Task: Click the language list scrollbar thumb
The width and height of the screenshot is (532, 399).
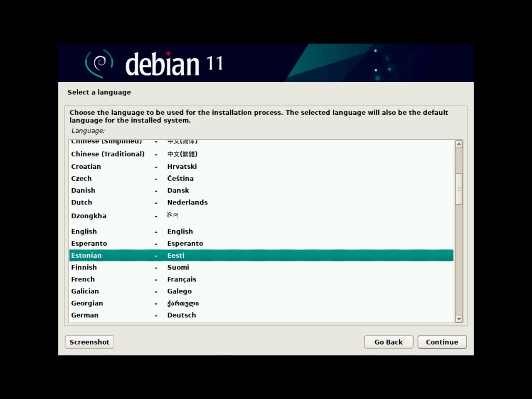Action: pyautogui.click(x=459, y=189)
